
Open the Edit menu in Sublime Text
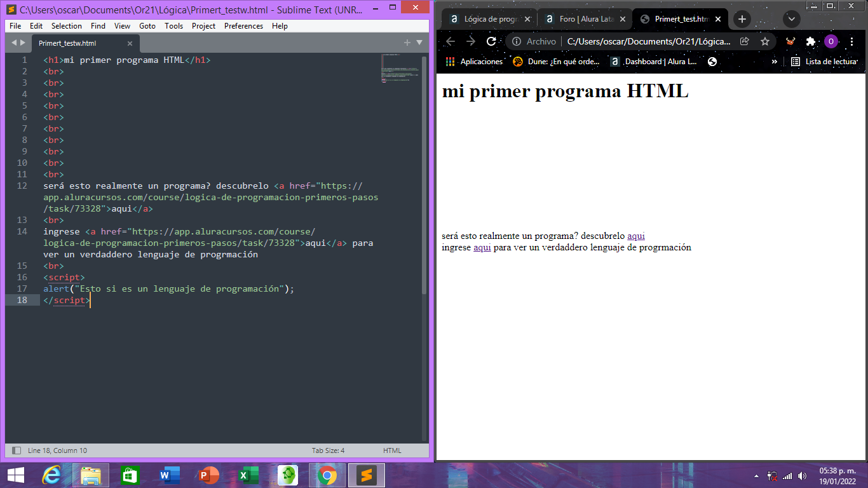(x=36, y=26)
